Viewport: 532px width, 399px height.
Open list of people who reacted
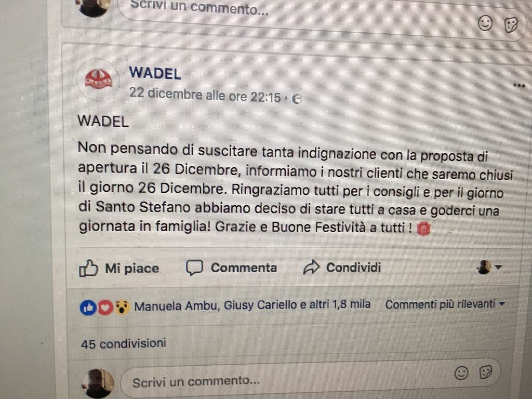[252, 305]
